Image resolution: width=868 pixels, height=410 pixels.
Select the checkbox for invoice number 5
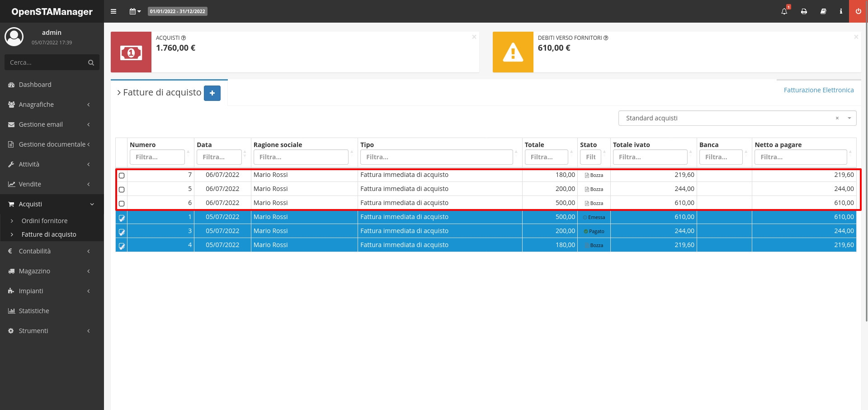pyautogui.click(x=122, y=190)
